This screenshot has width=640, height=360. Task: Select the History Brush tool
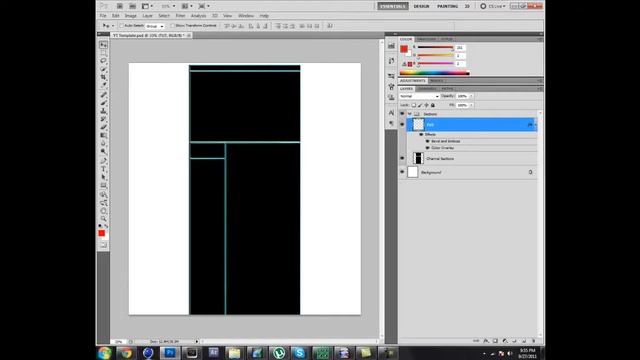pos(103,119)
